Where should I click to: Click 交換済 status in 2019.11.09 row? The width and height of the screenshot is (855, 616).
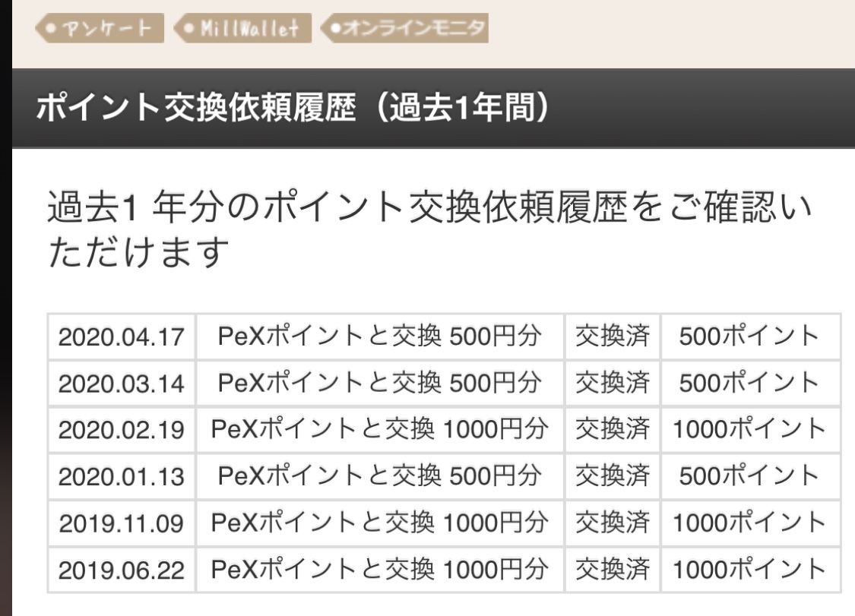pos(613,523)
